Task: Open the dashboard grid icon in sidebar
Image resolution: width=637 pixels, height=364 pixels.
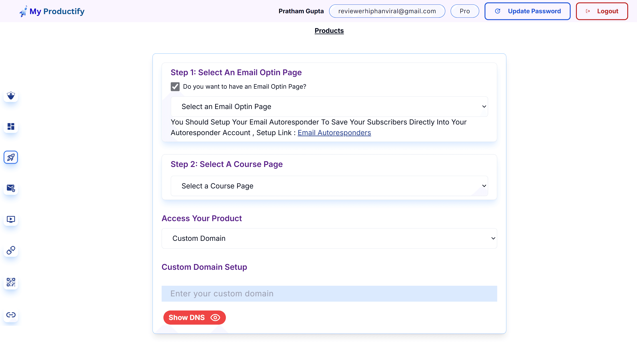Action: pyautogui.click(x=11, y=126)
